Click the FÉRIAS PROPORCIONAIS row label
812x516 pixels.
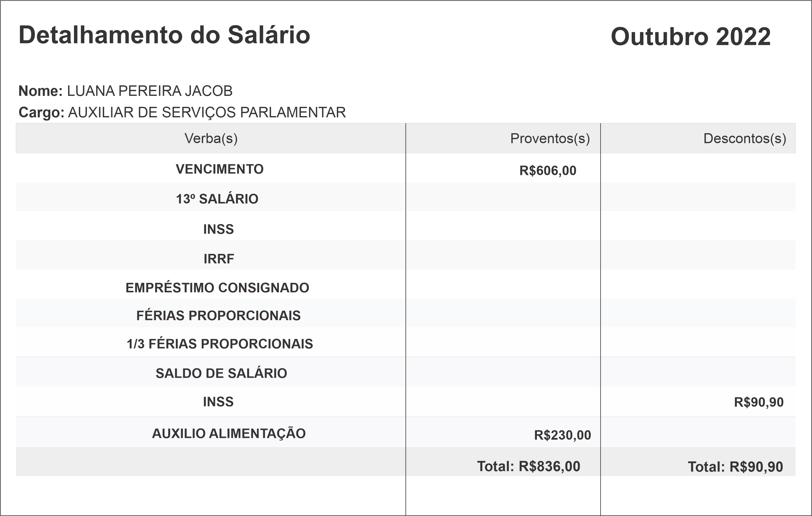tap(218, 316)
